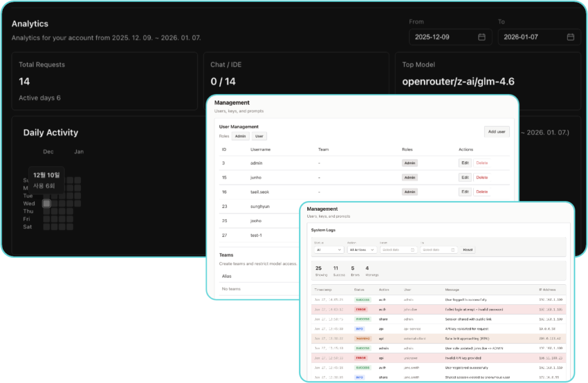Click the Top Model value openrouter/z-ai/glm-4.6
This screenshot has width=588, height=383.
458,82
